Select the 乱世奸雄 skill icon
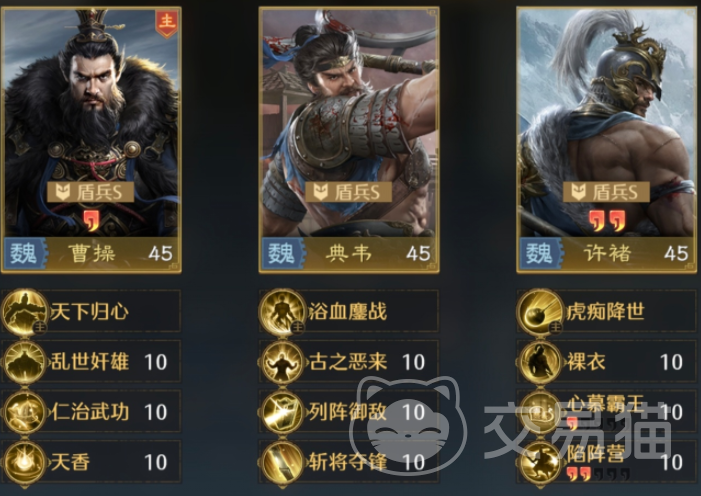701x496 pixels. [x=25, y=362]
